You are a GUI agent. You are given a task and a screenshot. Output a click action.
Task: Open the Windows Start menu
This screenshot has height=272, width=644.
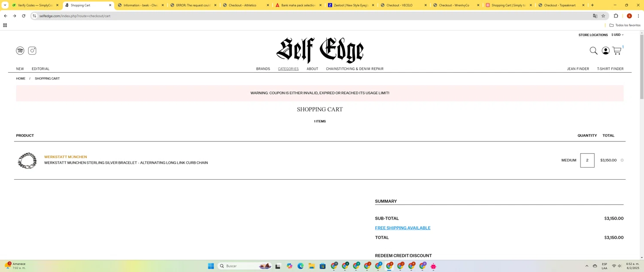pos(211,266)
